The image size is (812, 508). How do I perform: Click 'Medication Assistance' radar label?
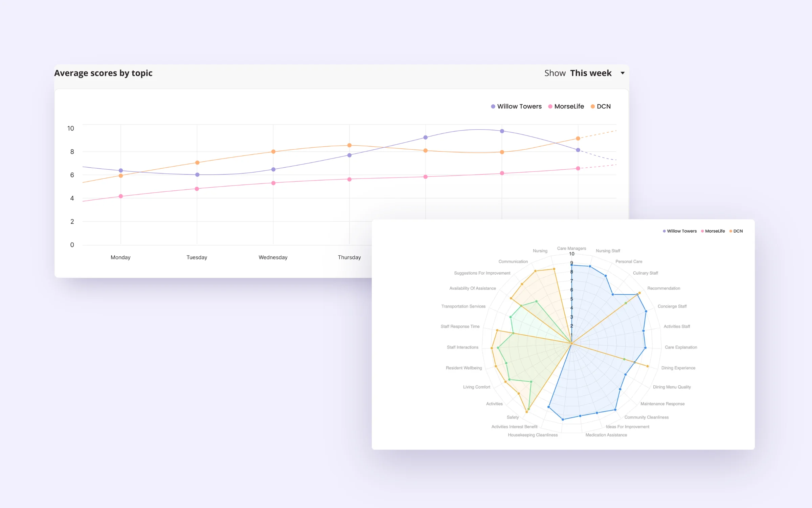tap(606, 435)
